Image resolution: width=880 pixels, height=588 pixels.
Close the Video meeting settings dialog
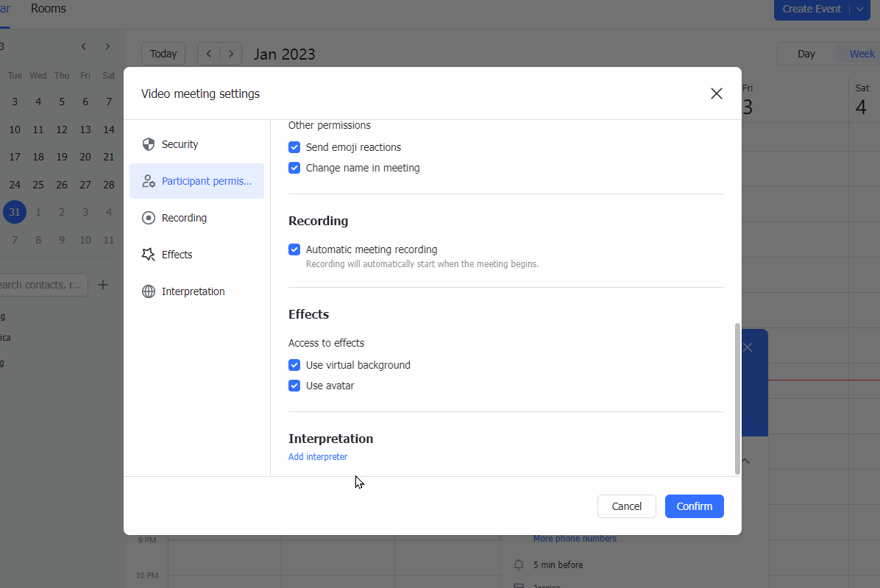pyautogui.click(x=716, y=93)
